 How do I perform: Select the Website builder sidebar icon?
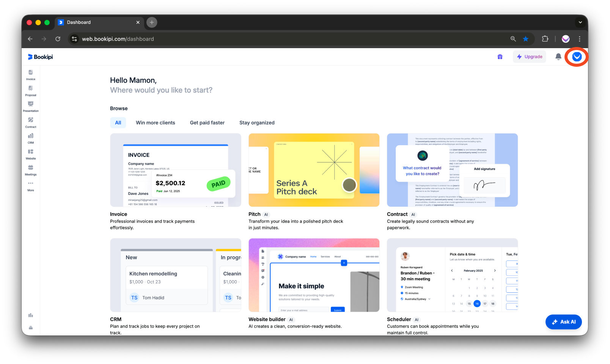[x=30, y=154]
